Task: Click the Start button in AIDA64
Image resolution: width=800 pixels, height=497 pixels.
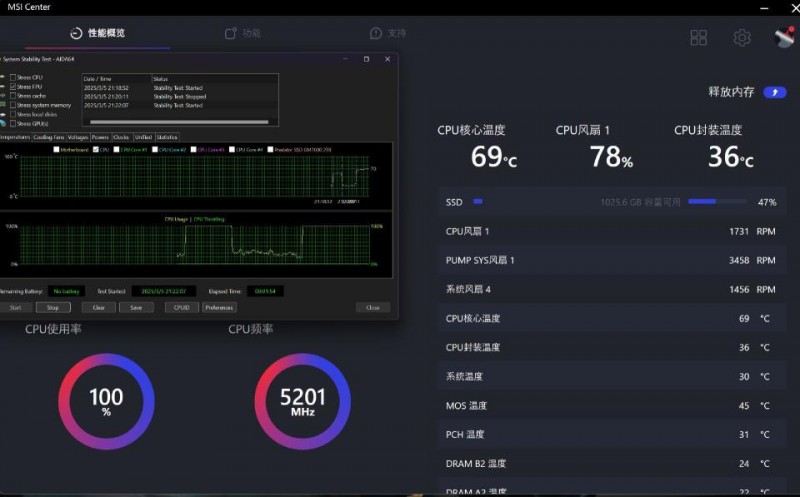Action: click(16, 307)
